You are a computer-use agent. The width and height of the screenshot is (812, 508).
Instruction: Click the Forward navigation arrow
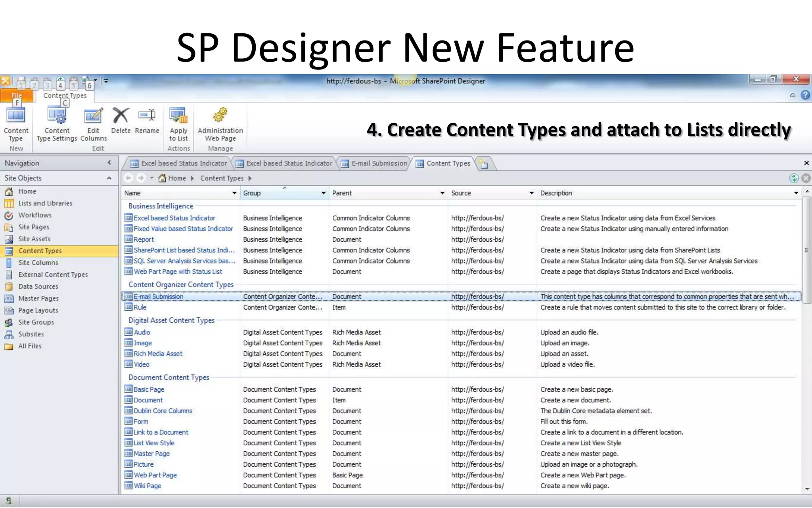pyautogui.click(x=141, y=178)
